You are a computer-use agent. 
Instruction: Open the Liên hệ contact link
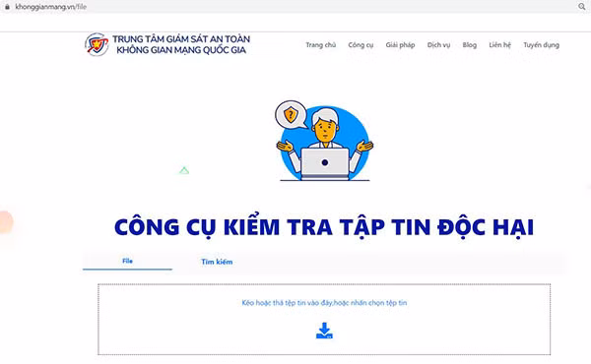coord(499,45)
